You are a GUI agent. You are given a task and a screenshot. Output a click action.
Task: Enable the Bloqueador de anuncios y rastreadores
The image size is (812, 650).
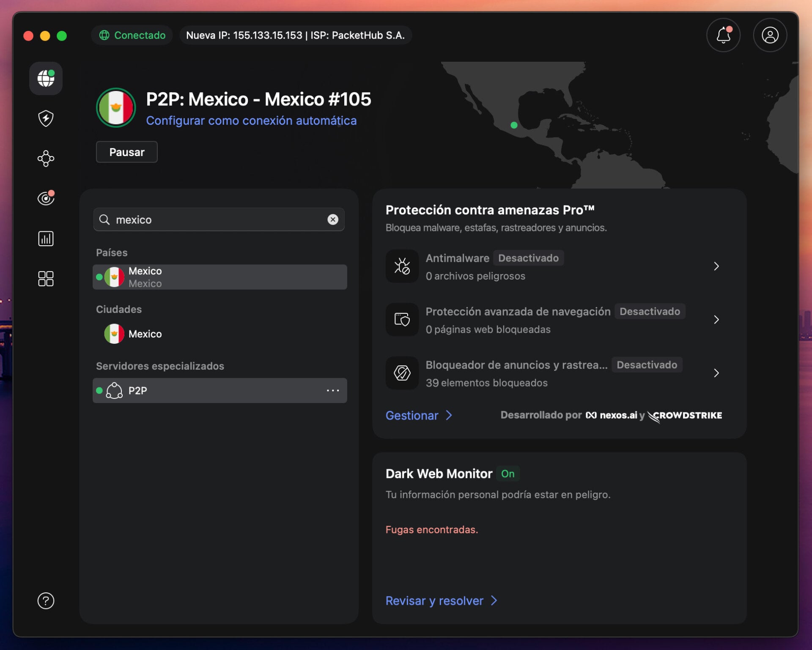pos(647,365)
